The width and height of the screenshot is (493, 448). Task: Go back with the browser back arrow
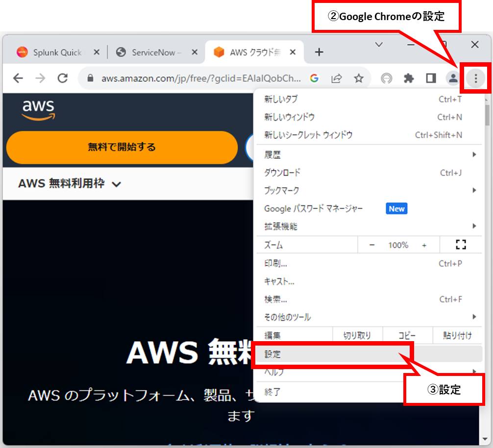coord(18,78)
